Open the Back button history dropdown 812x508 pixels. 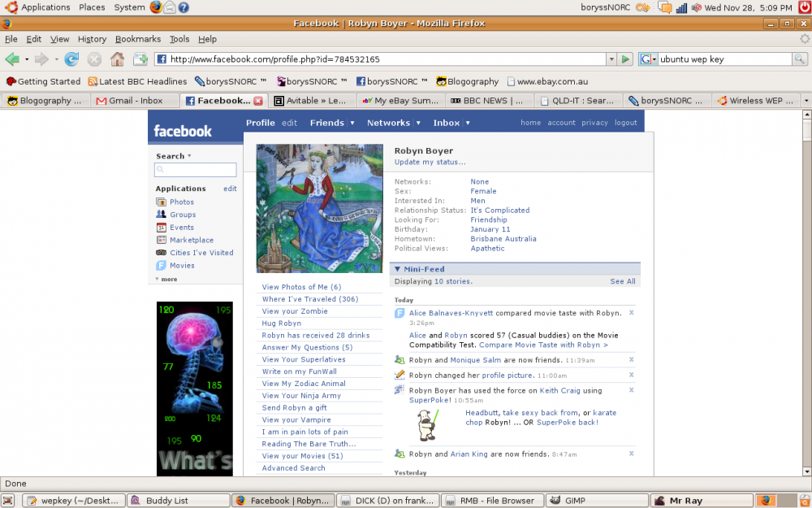click(x=27, y=59)
